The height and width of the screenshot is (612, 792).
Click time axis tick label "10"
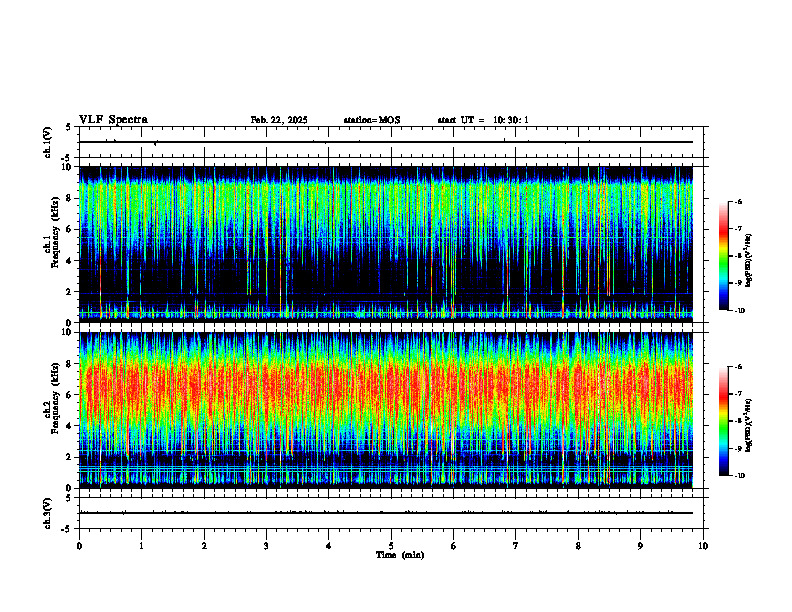[703, 546]
